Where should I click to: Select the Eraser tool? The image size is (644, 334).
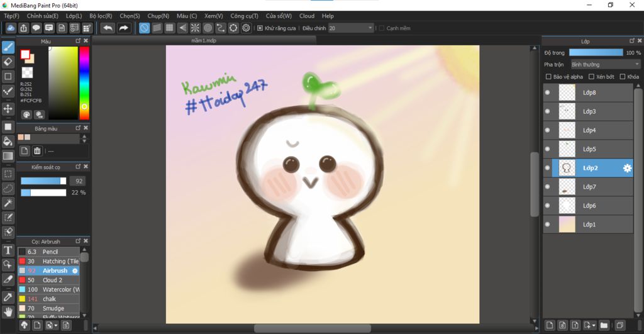point(8,62)
